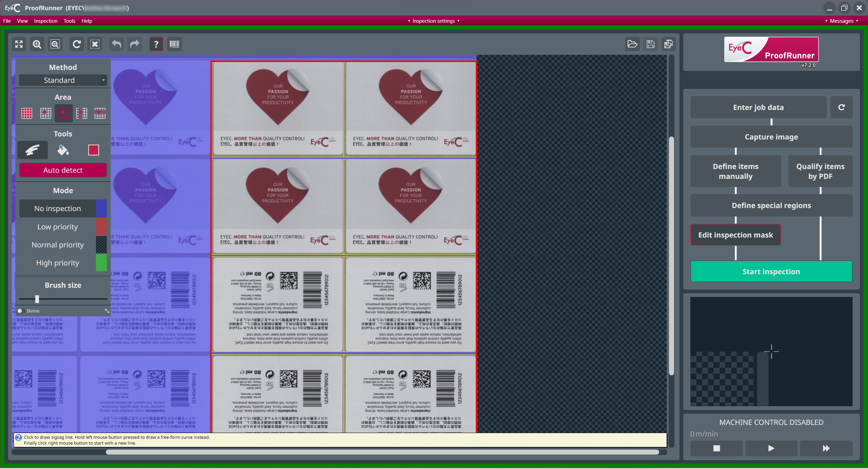Screen dimensions: 868x469
Task: Open the Method dropdown showing Standard
Action: pos(63,80)
